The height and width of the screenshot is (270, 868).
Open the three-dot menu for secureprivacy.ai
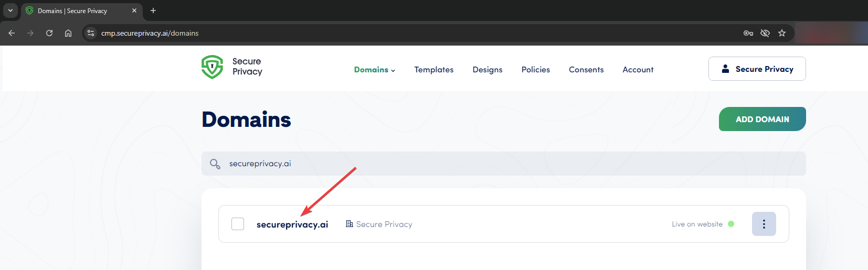764,224
